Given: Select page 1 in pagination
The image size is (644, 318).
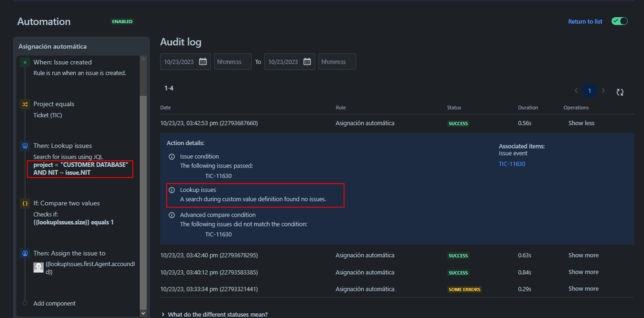Looking at the screenshot, I should click(x=589, y=91).
